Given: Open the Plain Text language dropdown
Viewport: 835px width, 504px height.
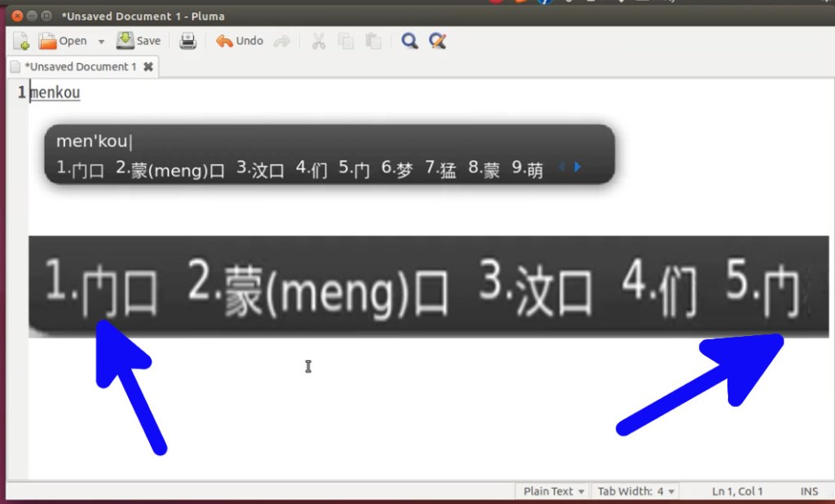Looking at the screenshot, I should pyautogui.click(x=554, y=491).
